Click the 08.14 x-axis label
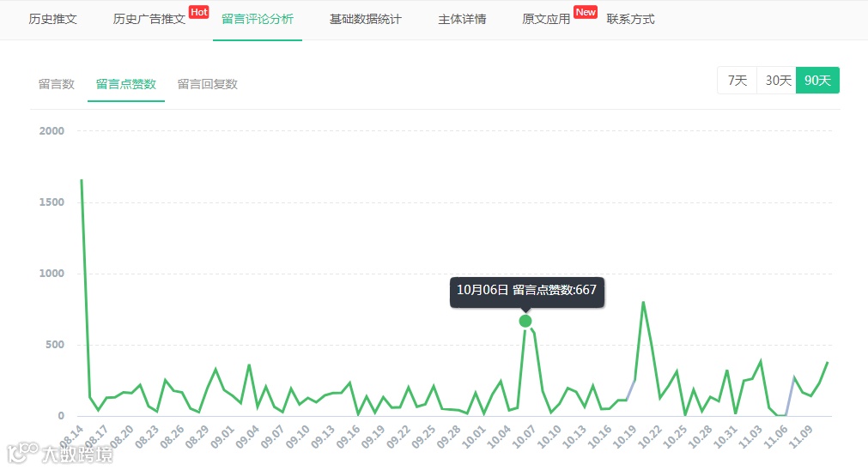This screenshot has height=470, width=868. pyautogui.click(x=71, y=437)
